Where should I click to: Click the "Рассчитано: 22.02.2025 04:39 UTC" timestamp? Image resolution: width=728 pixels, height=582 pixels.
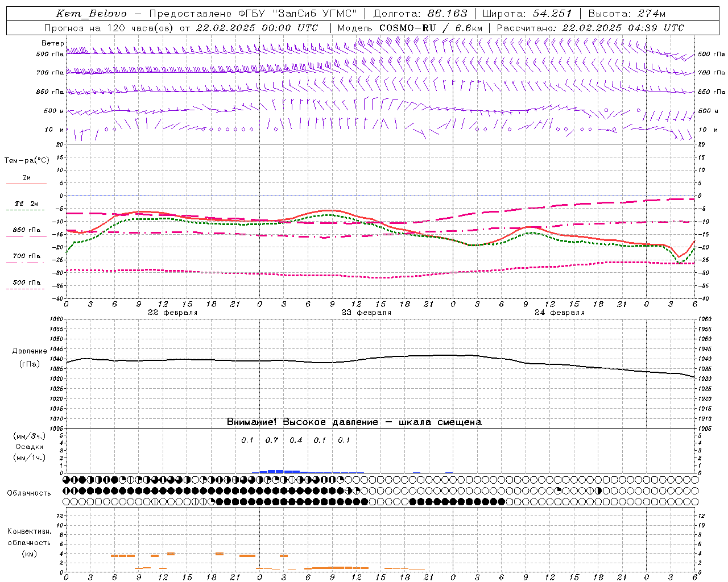pyautogui.click(x=590, y=28)
